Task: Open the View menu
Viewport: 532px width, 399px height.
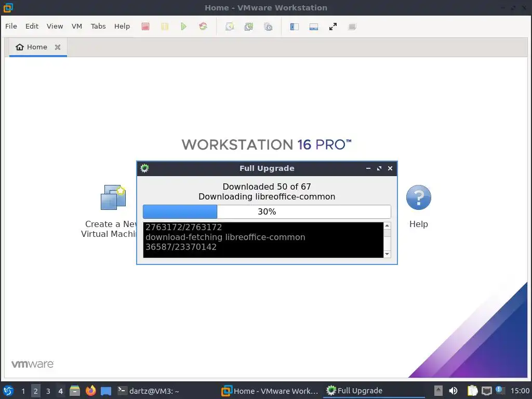Action: (55, 26)
